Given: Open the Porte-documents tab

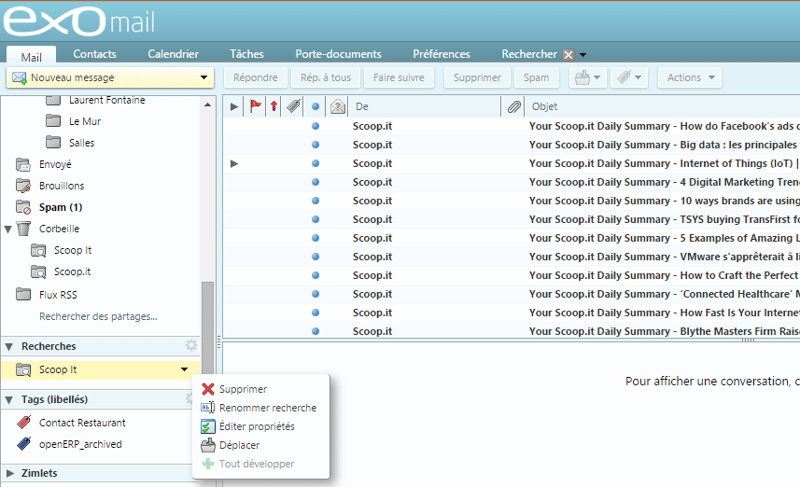Looking at the screenshot, I should click(x=338, y=54).
